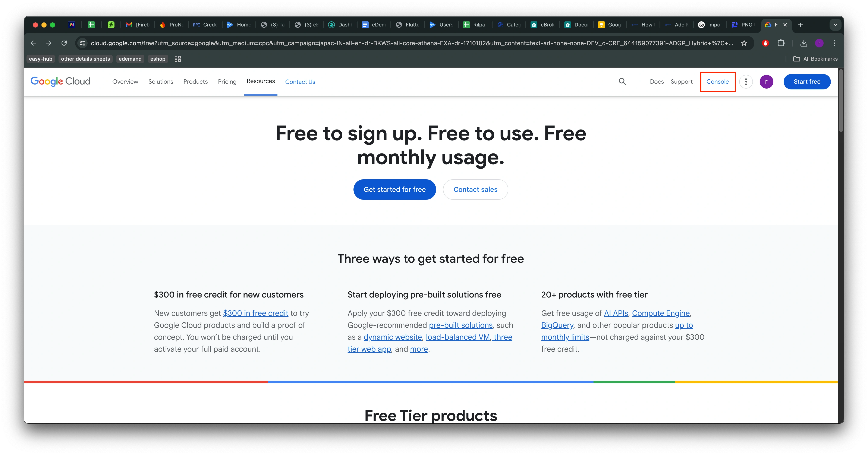Open All Bookmarks folder
The width and height of the screenshot is (868, 455).
click(x=815, y=59)
